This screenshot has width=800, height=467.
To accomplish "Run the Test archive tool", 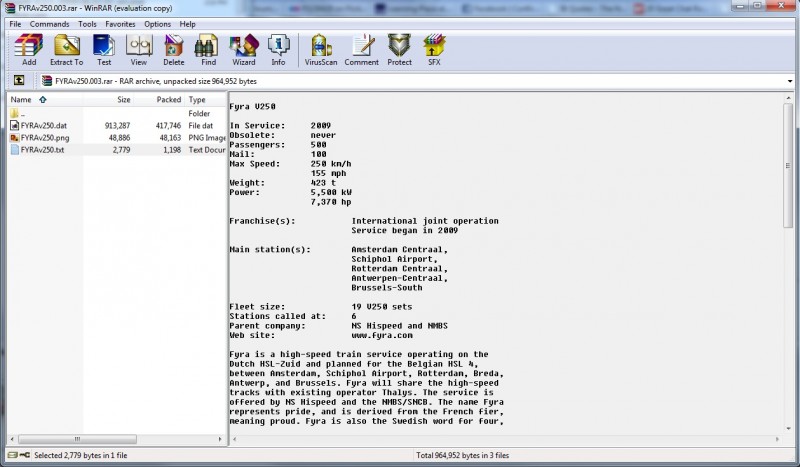I will [104, 46].
